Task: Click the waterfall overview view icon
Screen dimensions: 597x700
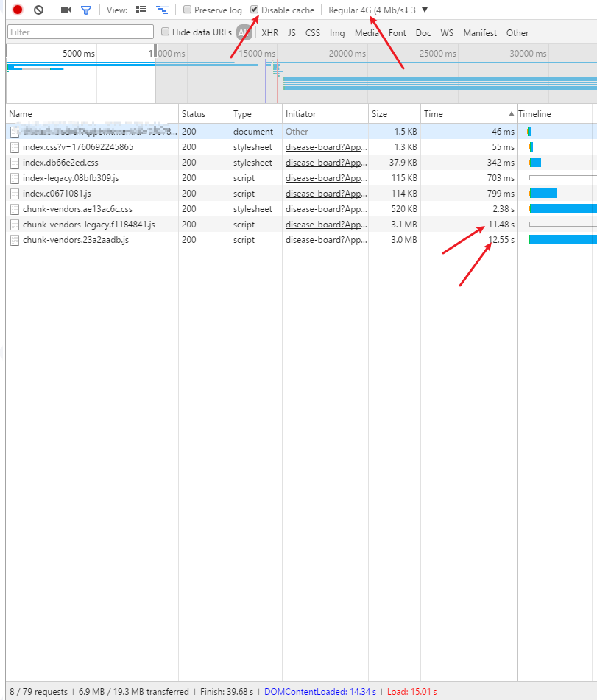Action: point(161,10)
